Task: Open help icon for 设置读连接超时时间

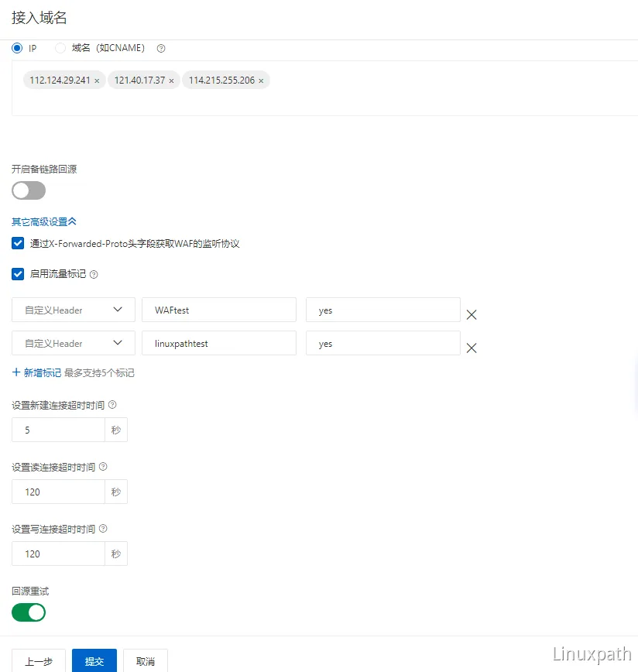Action: coord(103,467)
